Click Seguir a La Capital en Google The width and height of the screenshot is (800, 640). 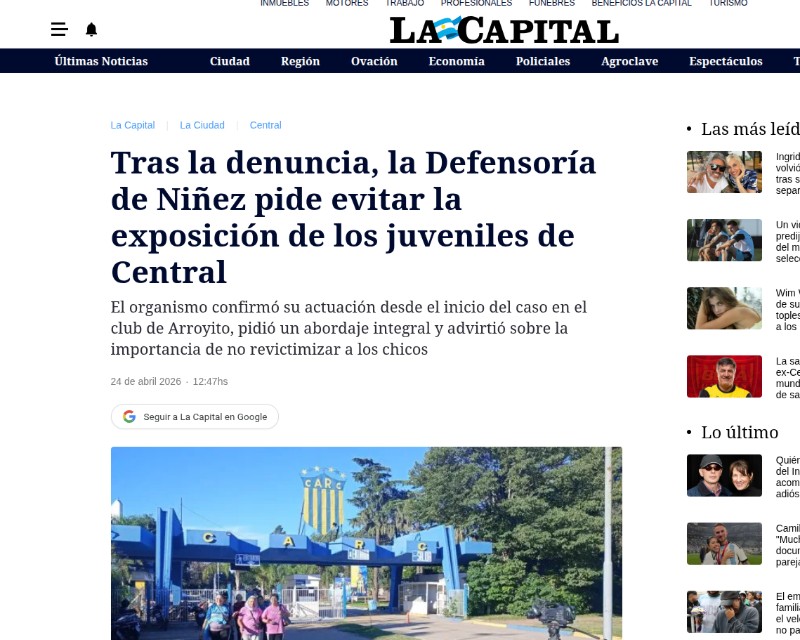click(x=194, y=416)
